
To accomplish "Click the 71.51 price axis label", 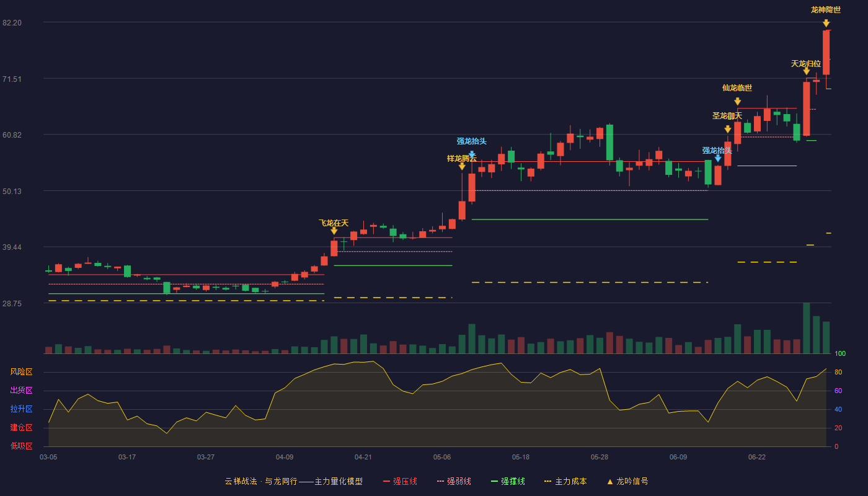I will pos(12,79).
